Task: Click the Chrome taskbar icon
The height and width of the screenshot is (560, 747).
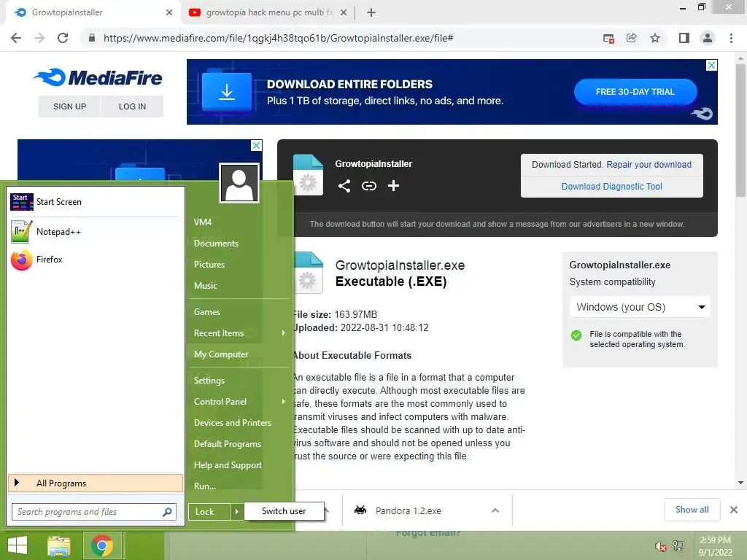Action: (102, 545)
